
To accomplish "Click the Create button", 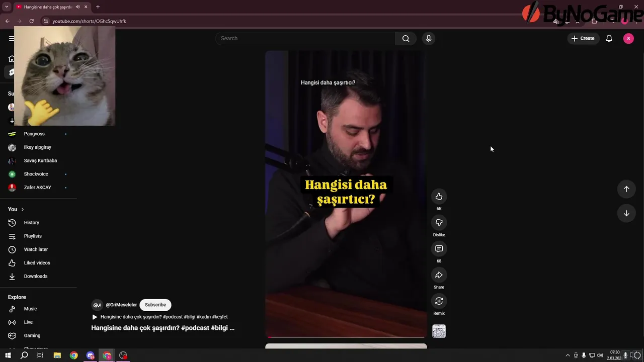I will point(583,38).
